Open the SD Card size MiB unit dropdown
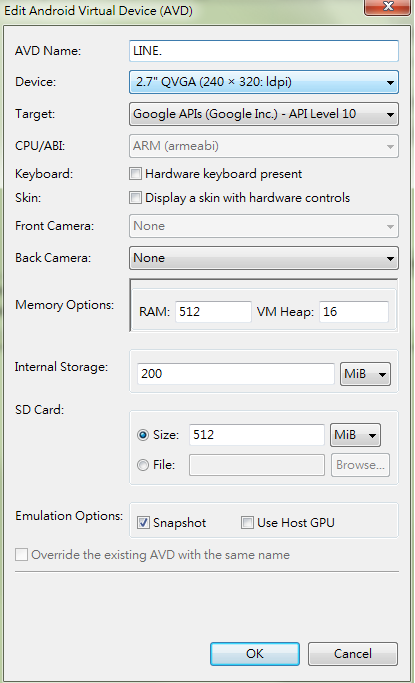Viewport: 415px width, 683px height. (x=355, y=435)
